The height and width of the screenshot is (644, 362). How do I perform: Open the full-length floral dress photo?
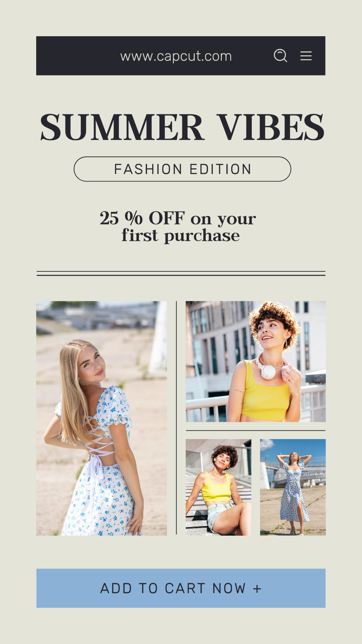(x=293, y=487)
